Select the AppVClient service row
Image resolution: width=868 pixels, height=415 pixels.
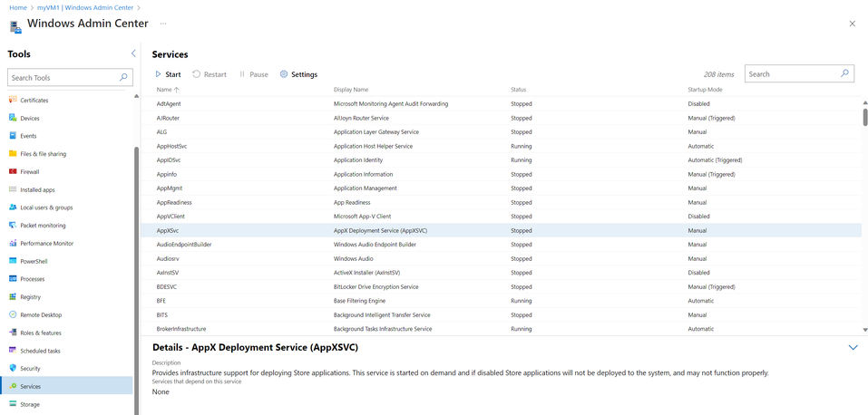click(x=501, y=217)
